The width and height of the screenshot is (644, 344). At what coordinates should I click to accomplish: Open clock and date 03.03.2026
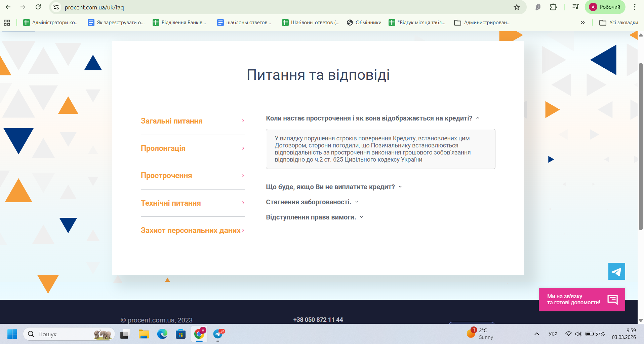624,334
